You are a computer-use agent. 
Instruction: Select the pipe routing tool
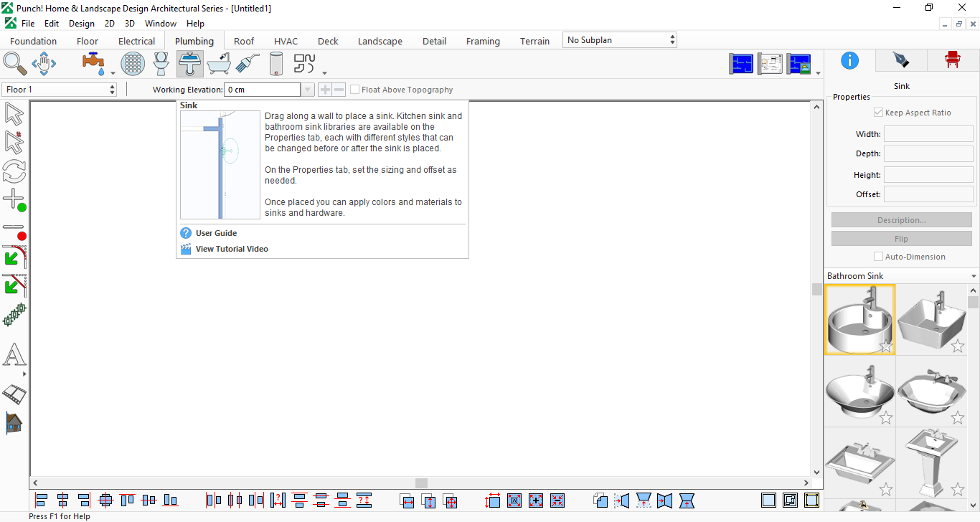(x=305, y=63)
